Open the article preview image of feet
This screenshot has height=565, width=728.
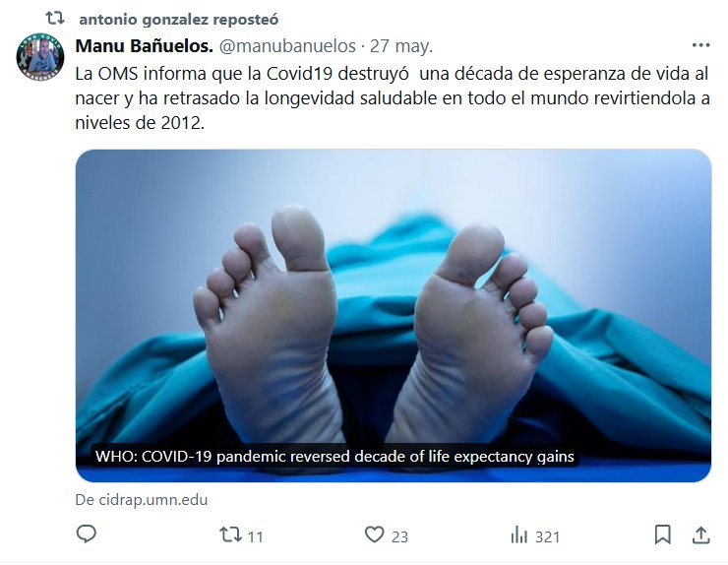tap(394, 316)
